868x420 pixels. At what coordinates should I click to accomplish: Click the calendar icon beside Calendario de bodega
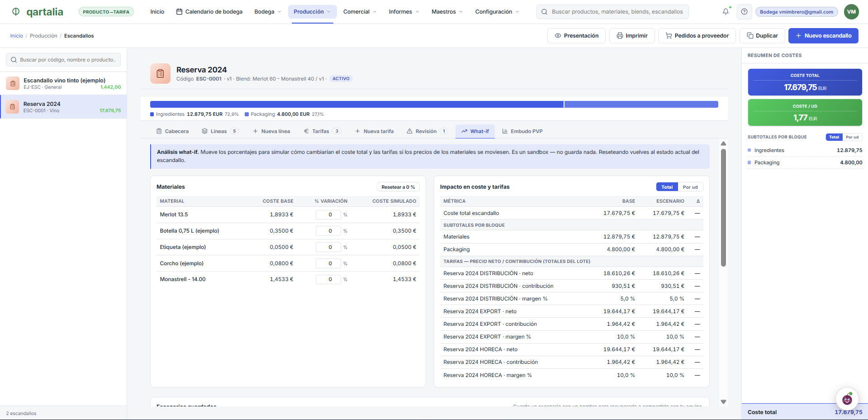coord(179,12)
